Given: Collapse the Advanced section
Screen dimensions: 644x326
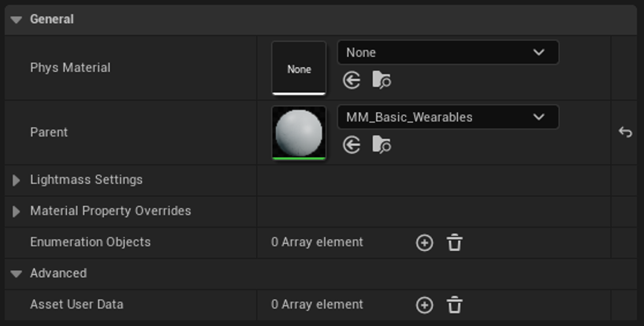Looking at the screenshot, I should [x=16, y=273].
